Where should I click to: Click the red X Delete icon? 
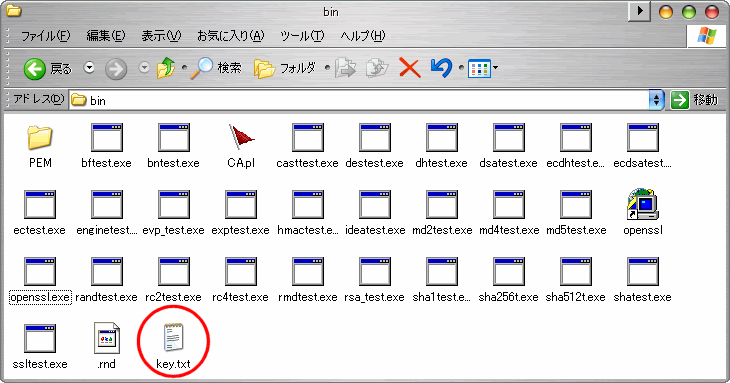point(410,68)
